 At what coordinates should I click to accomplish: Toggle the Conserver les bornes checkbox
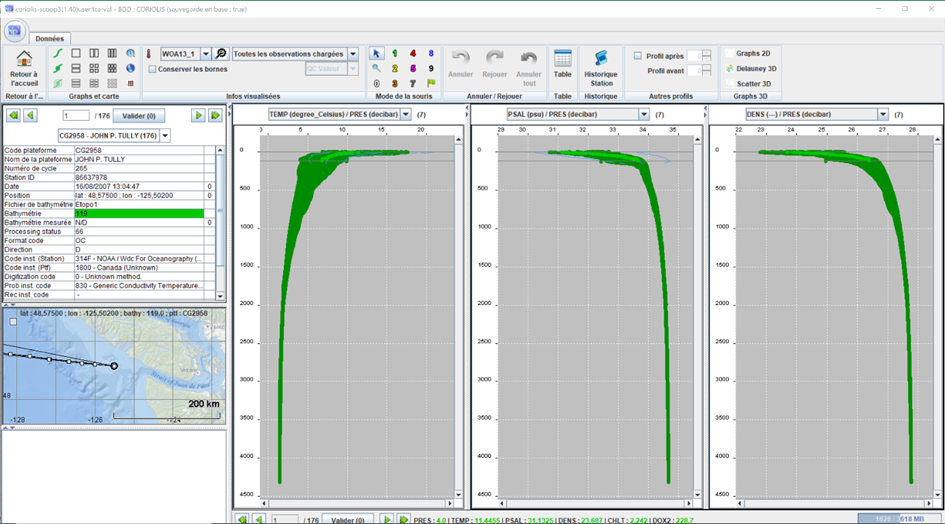[152, 69]
